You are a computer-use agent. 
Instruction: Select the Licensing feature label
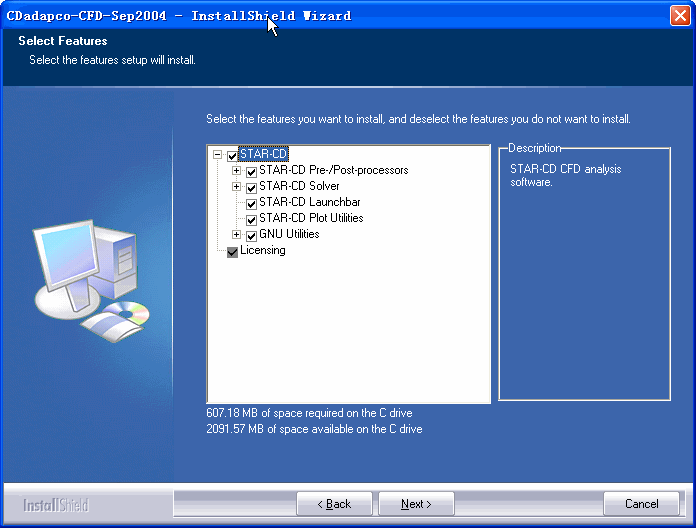[263, 250]
